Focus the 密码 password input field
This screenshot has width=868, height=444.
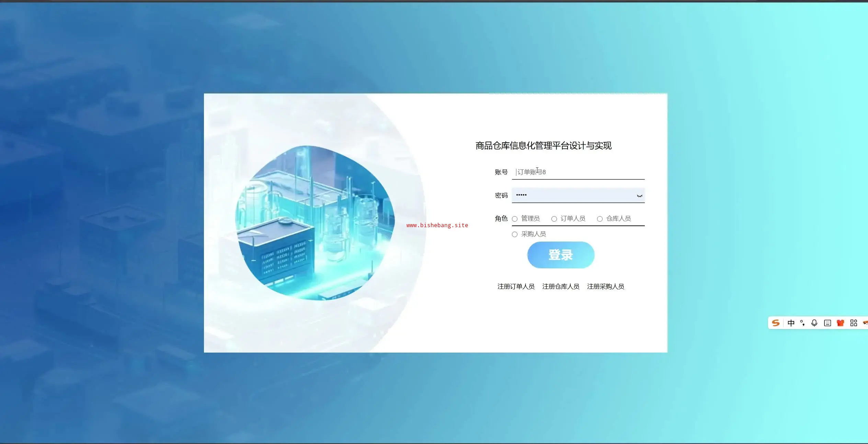(573, 195)
